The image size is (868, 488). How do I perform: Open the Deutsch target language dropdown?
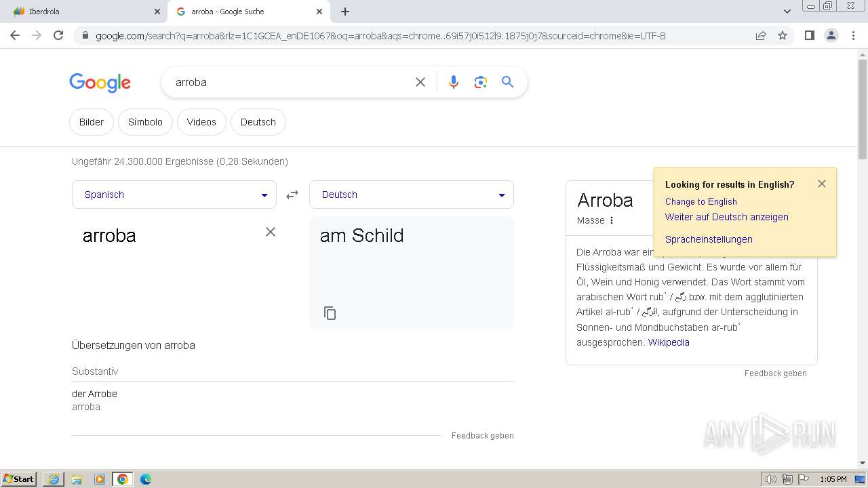click(412, 195)
